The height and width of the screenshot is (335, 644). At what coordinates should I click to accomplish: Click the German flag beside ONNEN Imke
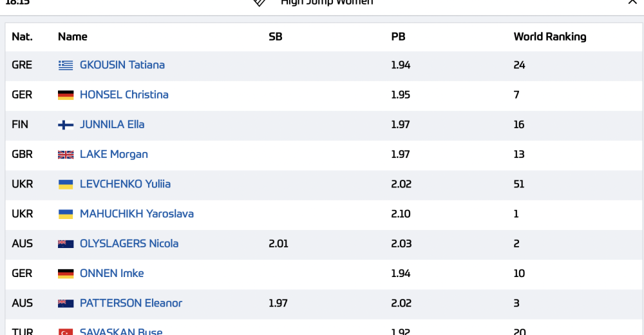(x=66, y=273)
